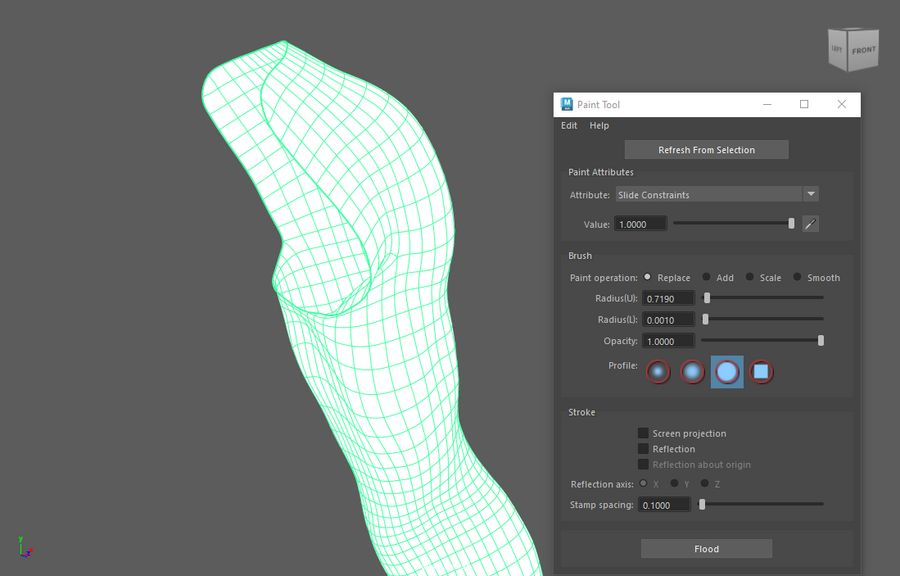Select the Gaussian brush profile icon
This screenshot has height=576, width=900.
(658, 372)
